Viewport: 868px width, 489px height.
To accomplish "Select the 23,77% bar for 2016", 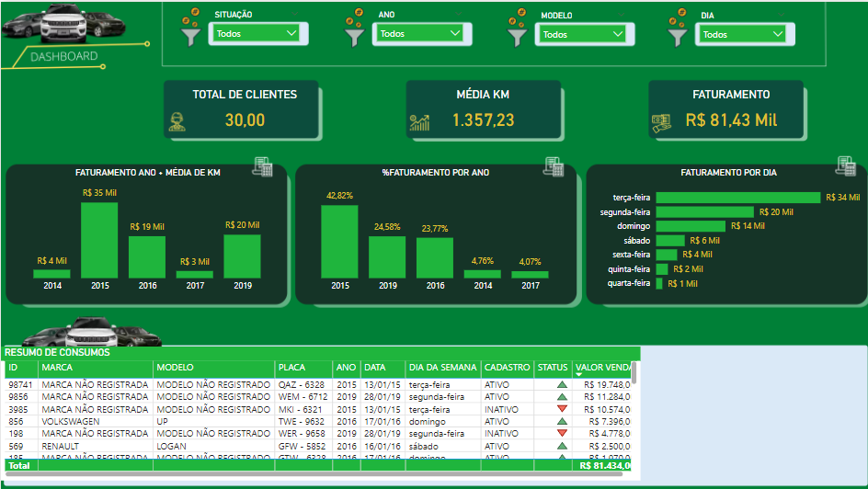I will pyautogui.click(x=435, y=257).
